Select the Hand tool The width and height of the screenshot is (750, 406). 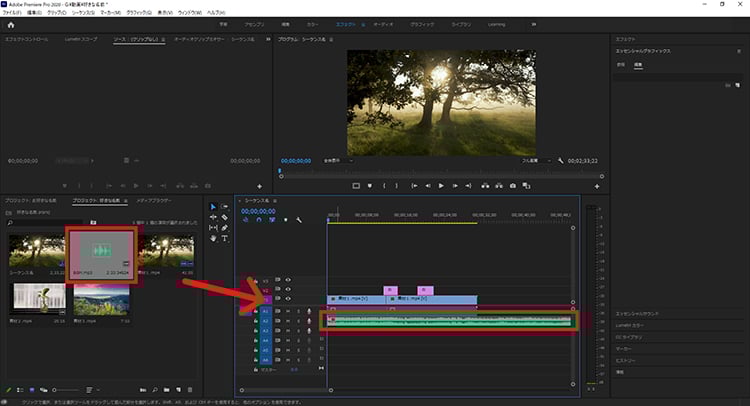coord(213,239)
